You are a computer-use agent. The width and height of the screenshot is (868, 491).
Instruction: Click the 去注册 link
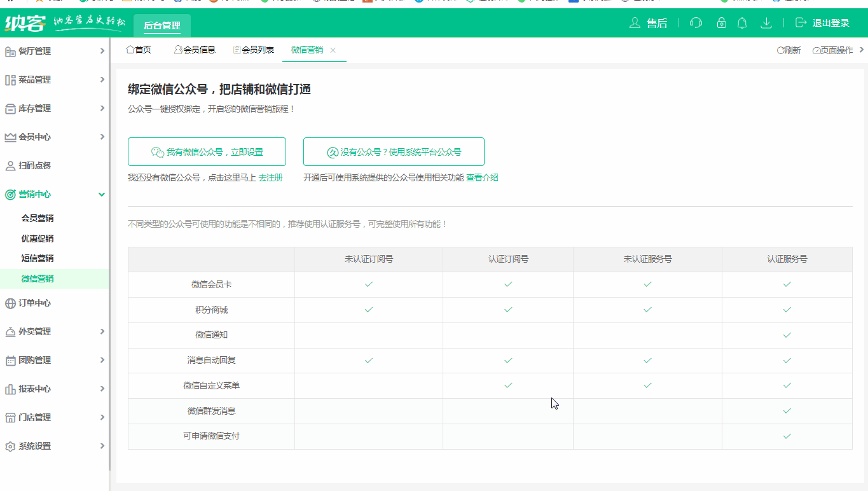coord(270,177)
